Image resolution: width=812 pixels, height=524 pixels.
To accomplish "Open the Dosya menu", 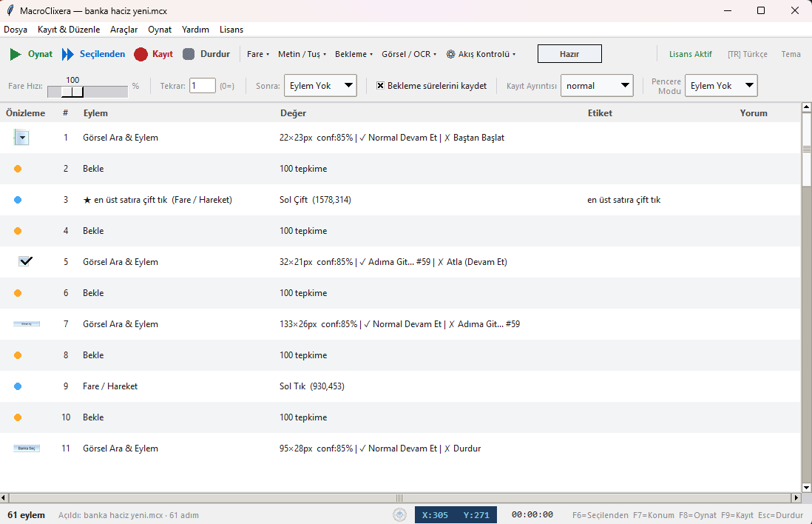I will tap(16, 30).
